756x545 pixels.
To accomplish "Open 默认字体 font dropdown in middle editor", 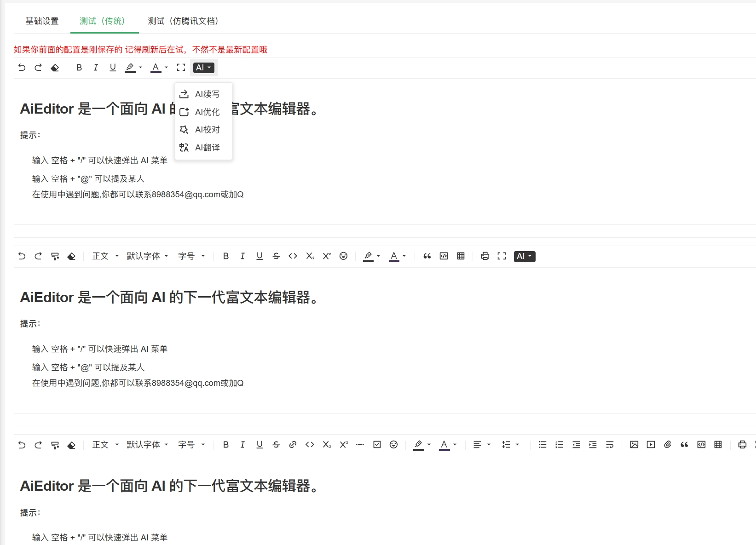I will pos(147,256).
